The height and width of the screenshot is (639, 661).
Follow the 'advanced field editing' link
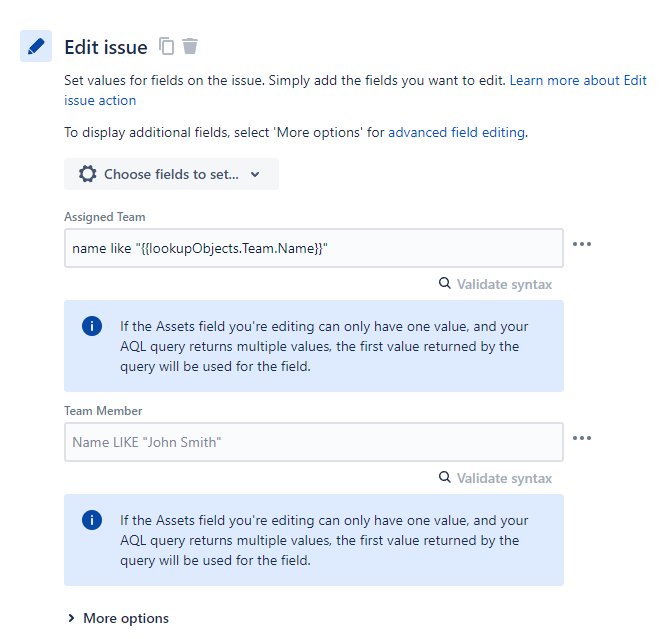[456, 132]
